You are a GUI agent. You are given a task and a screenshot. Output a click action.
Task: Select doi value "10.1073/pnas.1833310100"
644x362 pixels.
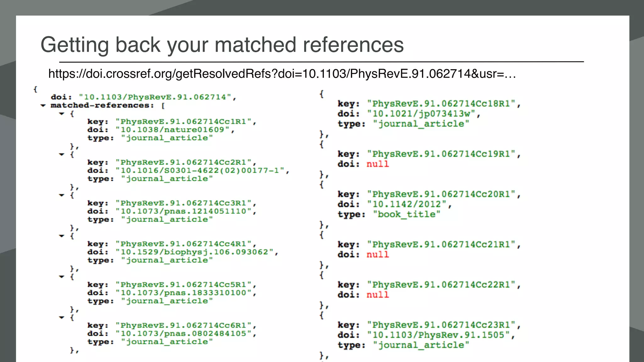pos(184,293)
